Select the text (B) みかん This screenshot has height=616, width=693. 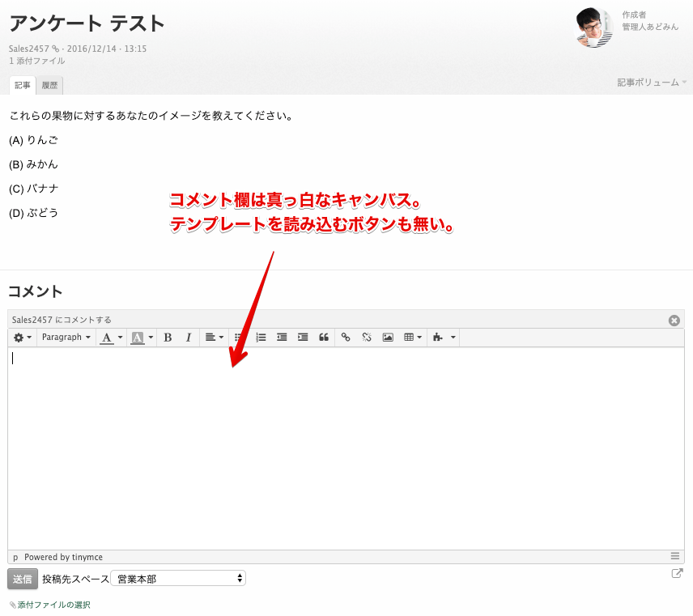point(33,164)
